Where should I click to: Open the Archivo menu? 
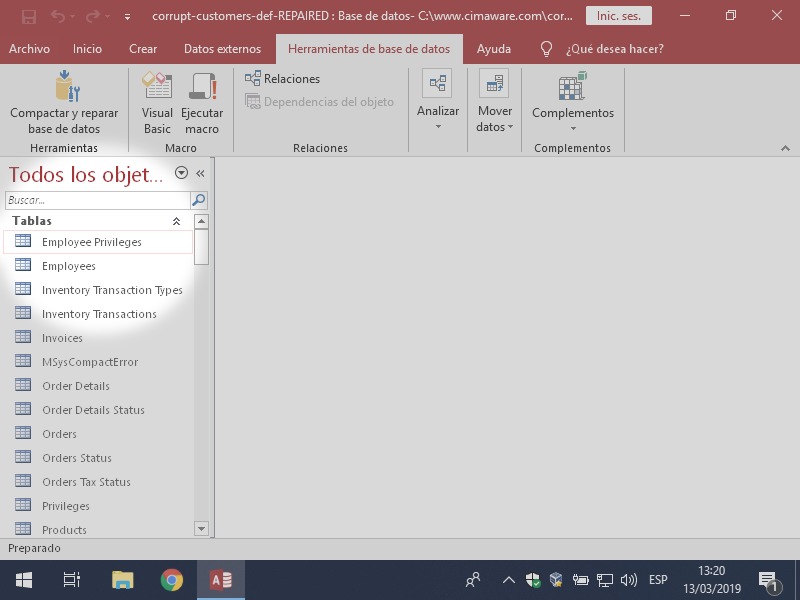pos(29,49)
